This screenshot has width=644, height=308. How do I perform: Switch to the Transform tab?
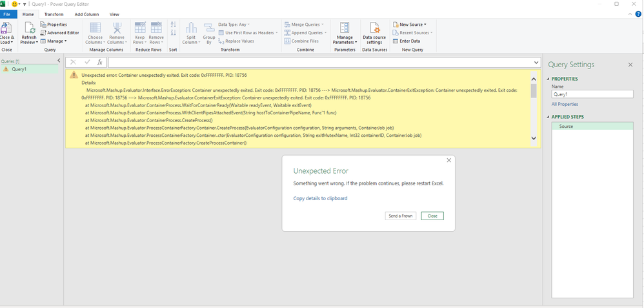pos(54,14)
